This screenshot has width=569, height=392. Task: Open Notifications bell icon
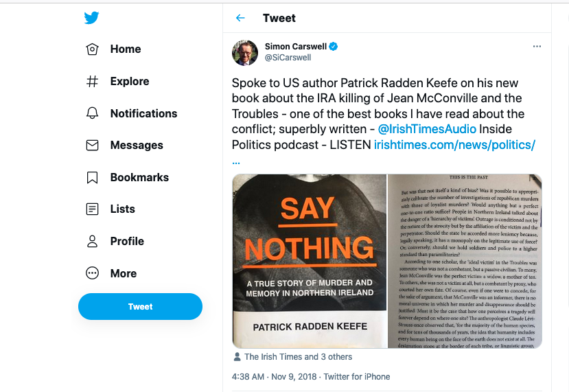click(92, 113)
